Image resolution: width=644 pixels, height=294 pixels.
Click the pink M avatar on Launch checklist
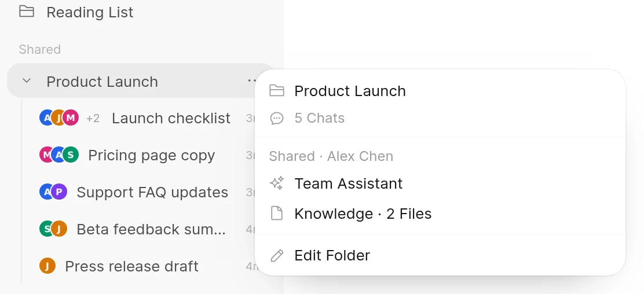click(71, 118)
